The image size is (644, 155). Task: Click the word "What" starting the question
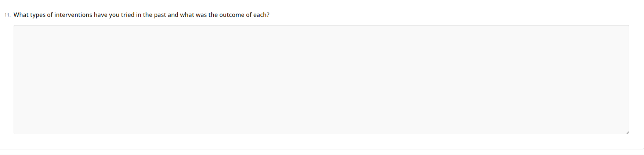pyautogui.click(x=21, y=15)
